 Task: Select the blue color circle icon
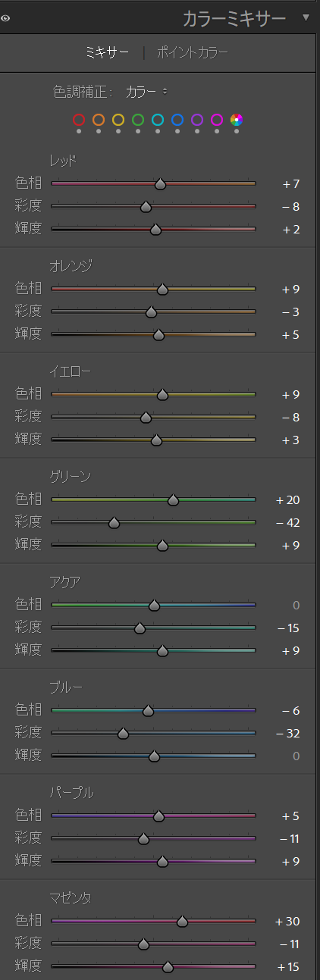[177, 119]
